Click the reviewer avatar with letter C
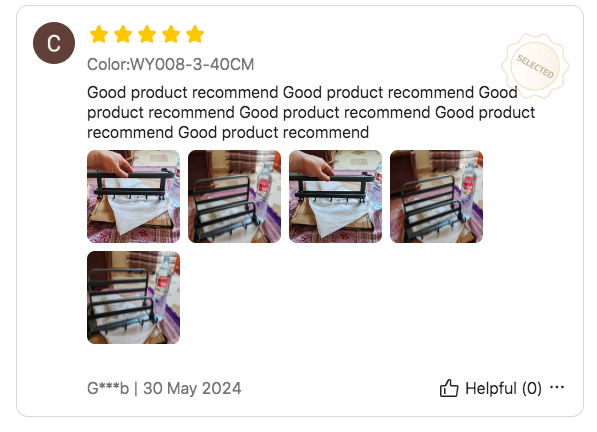 [54, 43]
